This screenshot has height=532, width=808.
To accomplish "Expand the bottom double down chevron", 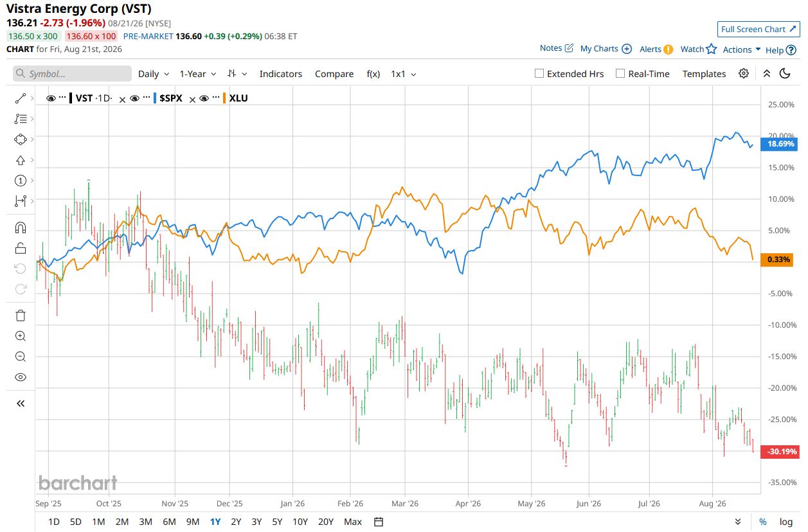I will point(738,522).
